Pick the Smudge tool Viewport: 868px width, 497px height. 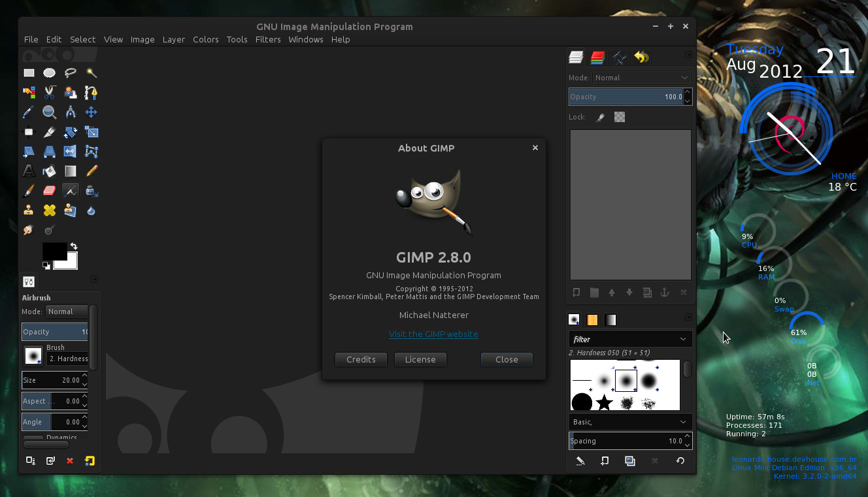point(29,230)
